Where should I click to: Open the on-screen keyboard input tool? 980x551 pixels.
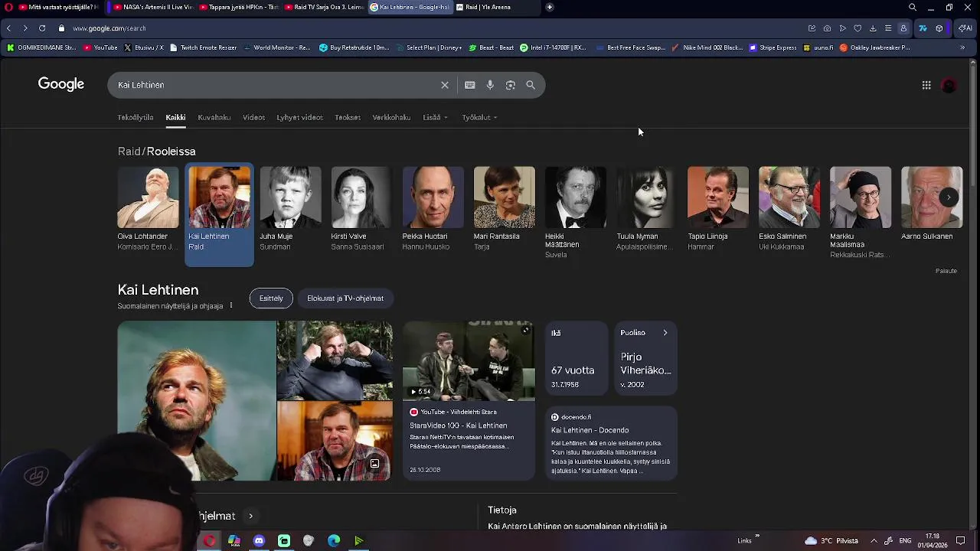(x=470, y=85)
